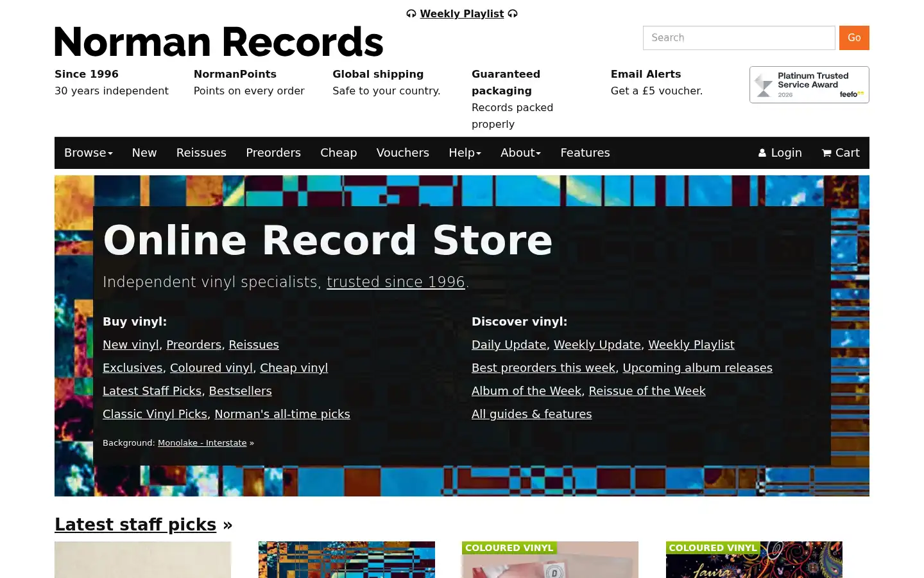Open the Feefo Platinum Trusted Service Award badge
This screenshot has width=924, height=578.
coord(809,85)
